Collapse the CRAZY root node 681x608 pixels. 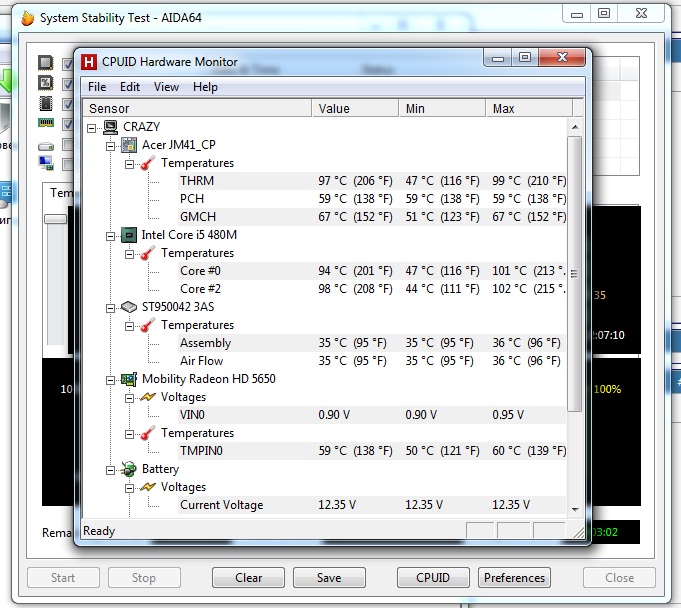point(92,128)
